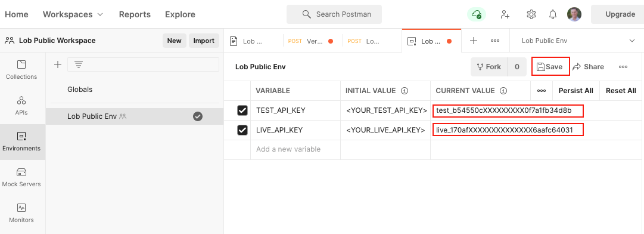644x234 pixels.
Task: Go to the Home menu
Action: (17, 14)
